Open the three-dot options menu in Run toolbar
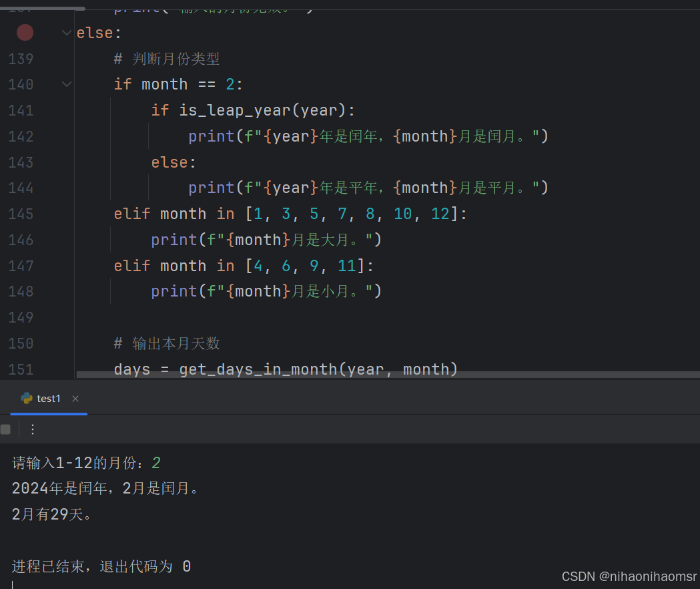The image size is (700, 589). coord(32,429)
